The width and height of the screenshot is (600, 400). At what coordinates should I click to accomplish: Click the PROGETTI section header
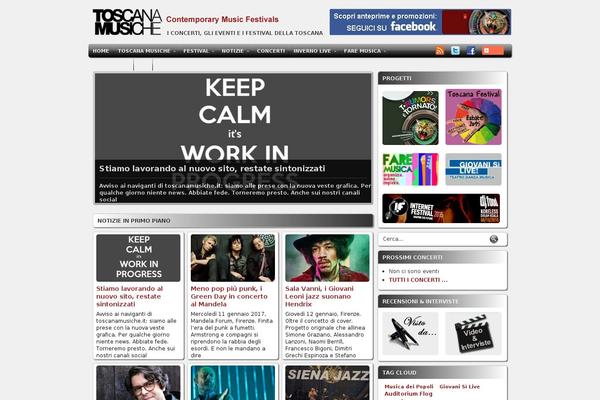[397, 78]
